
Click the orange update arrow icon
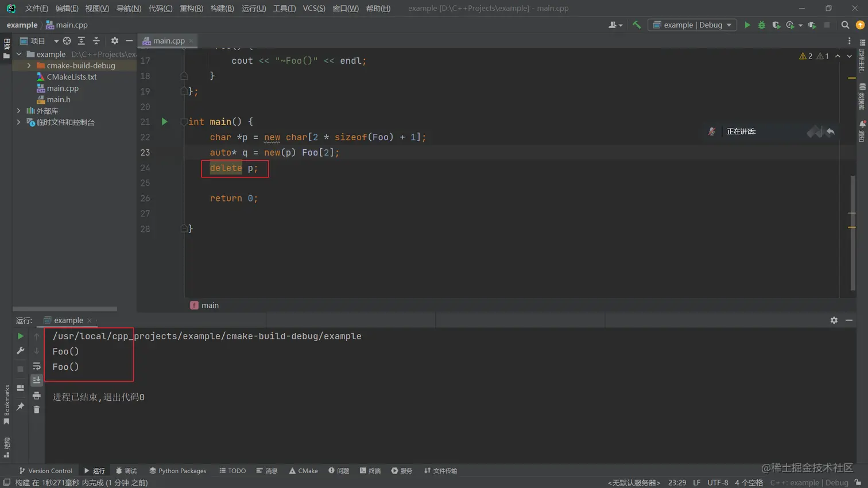coord(860,25)
